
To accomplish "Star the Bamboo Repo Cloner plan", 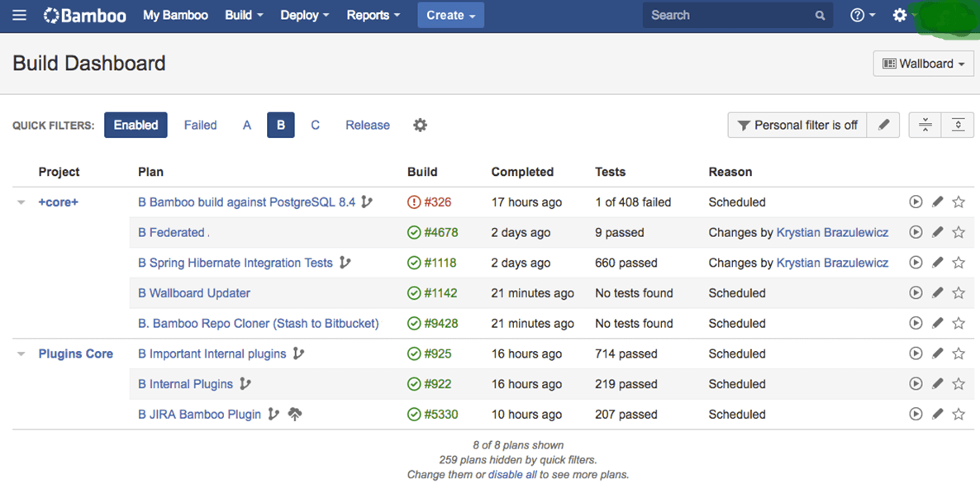I will tap(959, 323).
